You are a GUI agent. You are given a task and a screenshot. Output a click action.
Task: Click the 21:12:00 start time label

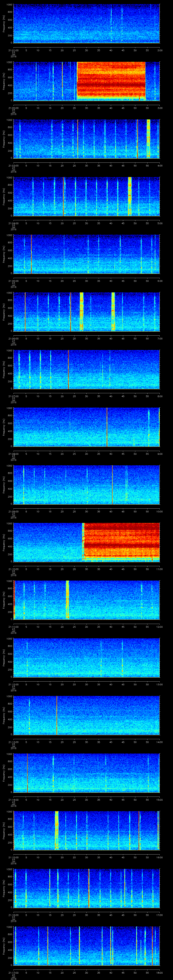click(13, 684)
